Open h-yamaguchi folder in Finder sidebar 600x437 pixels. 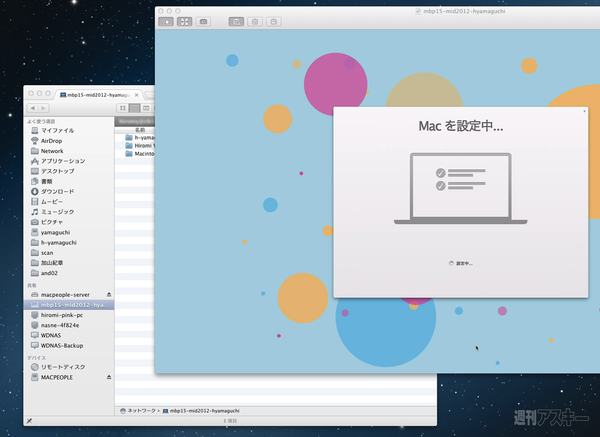click(59, 243)
